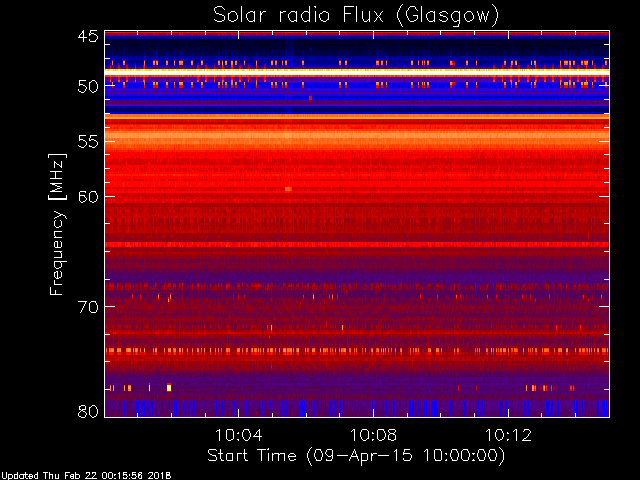Click the "50" frequency tick label

pyautogui.click(x=88, y=87)
